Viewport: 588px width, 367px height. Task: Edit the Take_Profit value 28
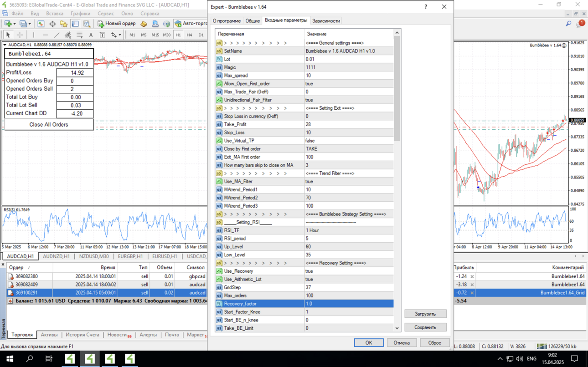click(349, 124)
